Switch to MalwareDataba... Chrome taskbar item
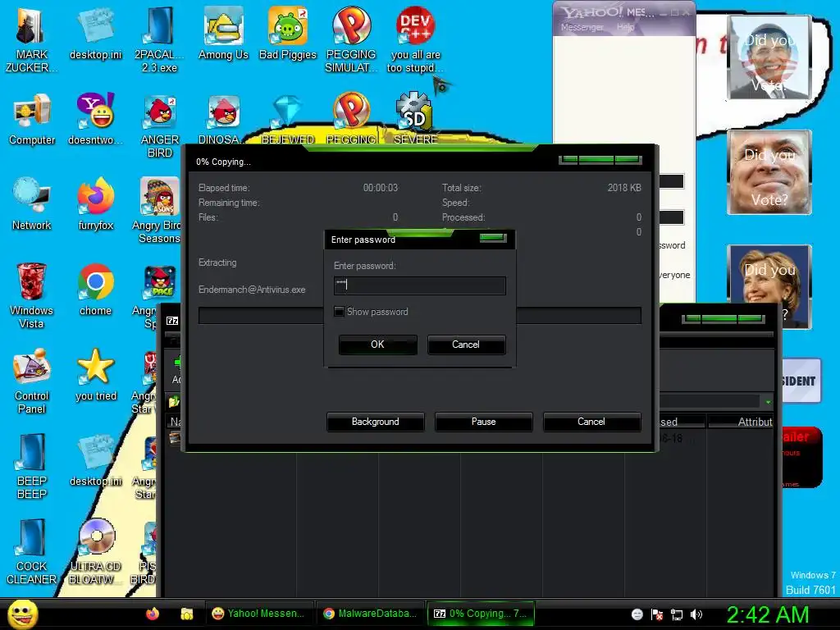Viewport: 840px width, 630px height. point(371,614)
